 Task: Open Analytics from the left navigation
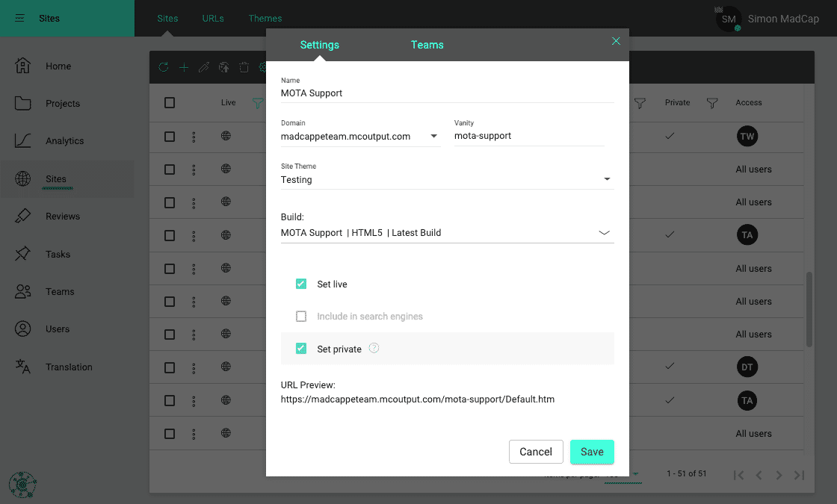64,141
